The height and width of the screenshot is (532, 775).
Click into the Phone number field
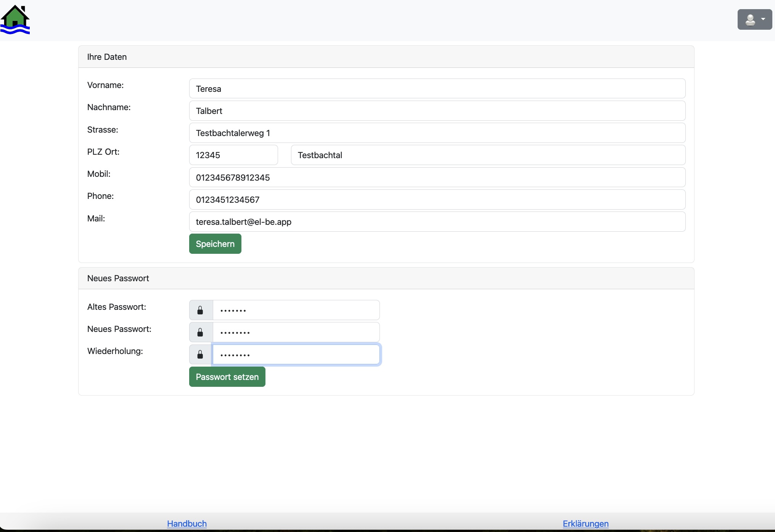[x=437, y=200]
